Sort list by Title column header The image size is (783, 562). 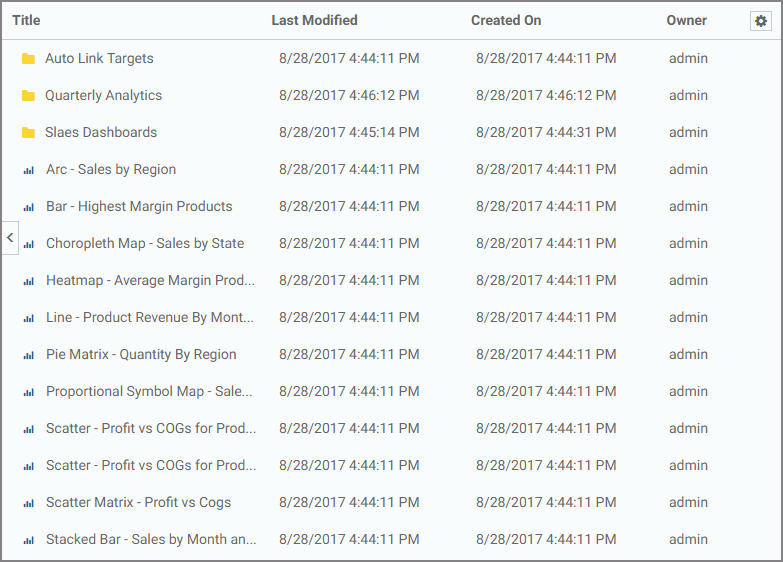point(26,20)
